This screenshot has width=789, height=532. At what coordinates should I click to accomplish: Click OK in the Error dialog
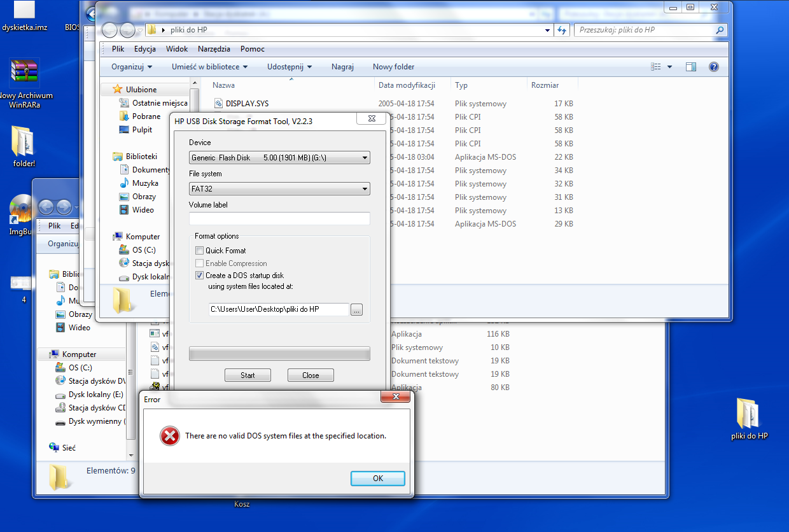click(378, 479)
